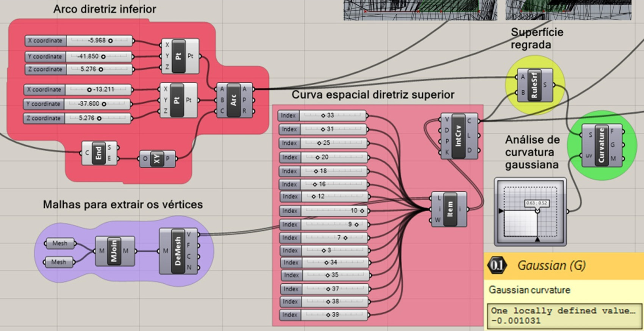The height and width of the screenshot is (331, 644).
Task: Click the RuleSrf ruled surface component
Action: [x=534, y=85]
